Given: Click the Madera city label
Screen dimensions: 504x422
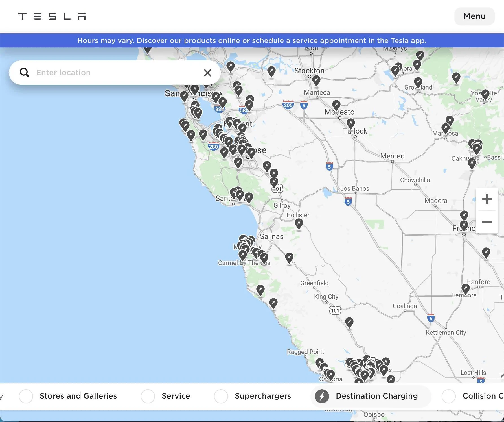Looking at the screenshot, I should point(436,201).
